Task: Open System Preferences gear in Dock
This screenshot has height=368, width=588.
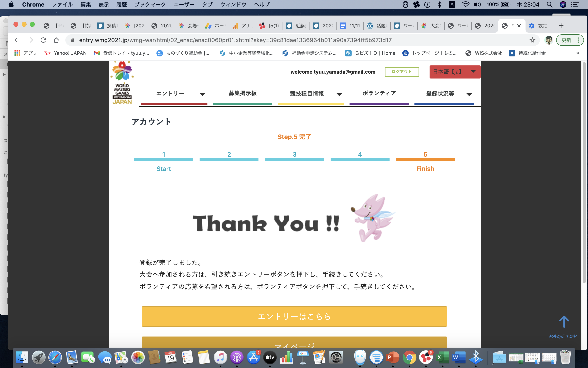Action: [x=336, y=357]
